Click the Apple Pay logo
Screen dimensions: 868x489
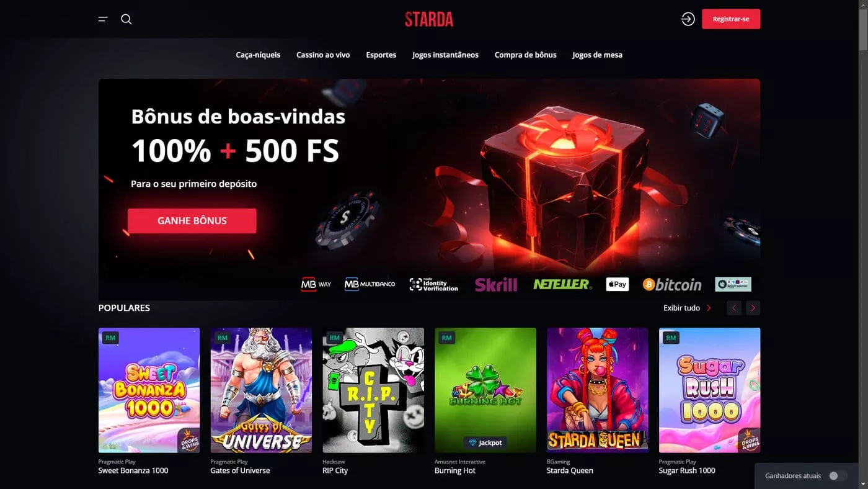[617, 284]
